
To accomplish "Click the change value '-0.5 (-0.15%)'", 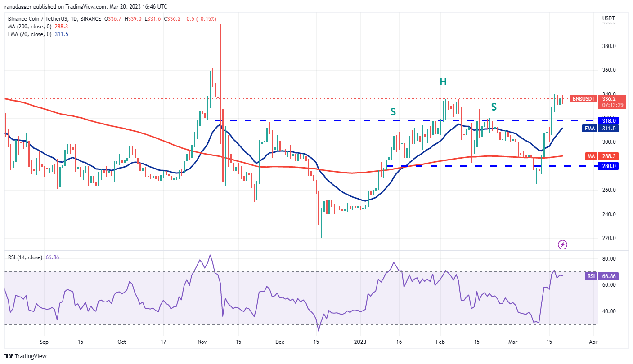I will coord(200,19).
